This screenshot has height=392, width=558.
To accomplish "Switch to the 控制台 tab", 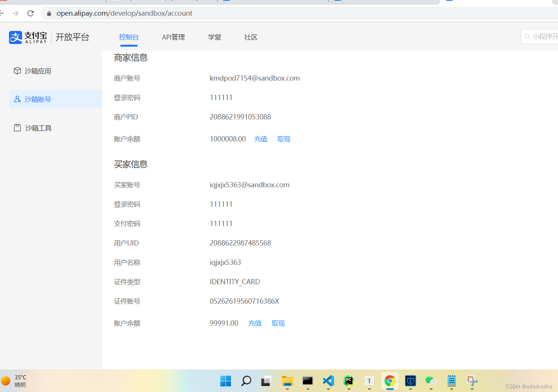I will [x=129, y=37].
